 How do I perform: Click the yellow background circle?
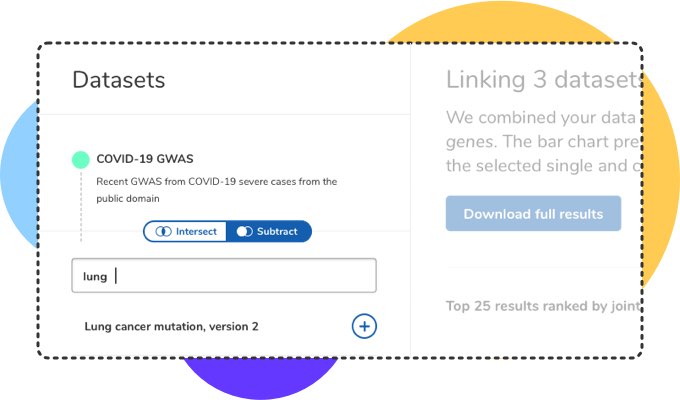pos(655,200)
